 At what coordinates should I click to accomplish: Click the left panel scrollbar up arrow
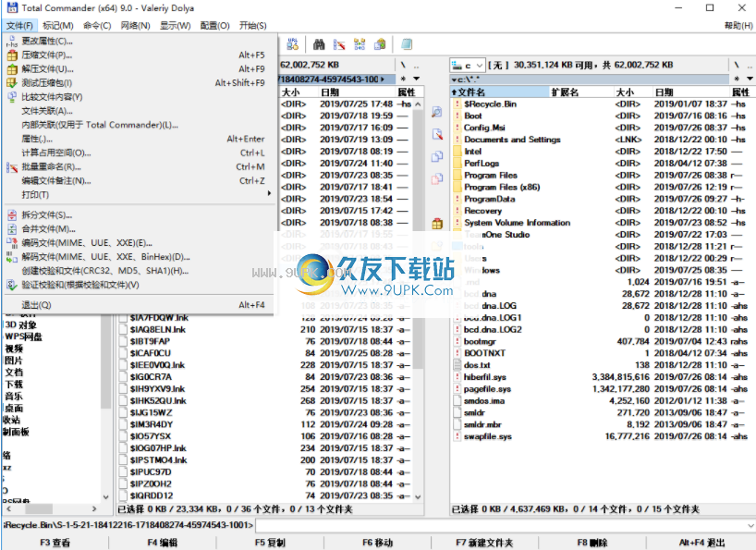(x=418, y=104)
